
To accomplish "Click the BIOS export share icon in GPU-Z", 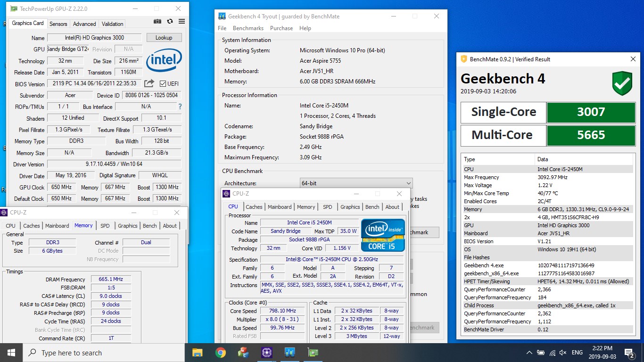I will (x=149, y=83).
